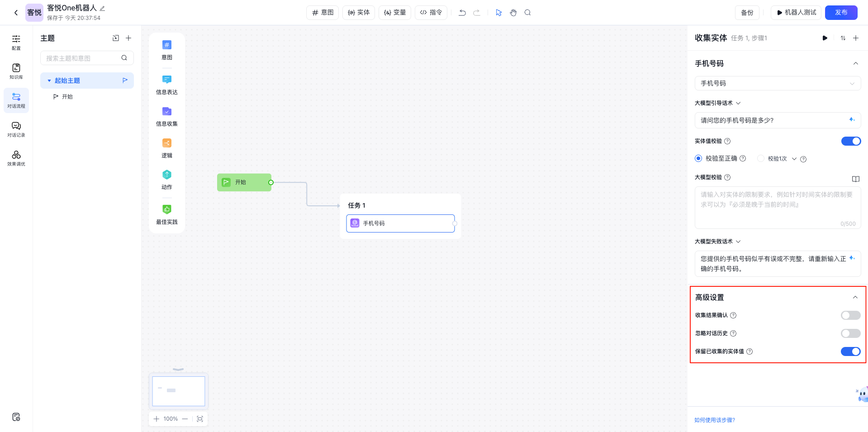Collapse the 起始主题 tree node
This screenshot has height=432, width=868.
[x=49, y=81]
